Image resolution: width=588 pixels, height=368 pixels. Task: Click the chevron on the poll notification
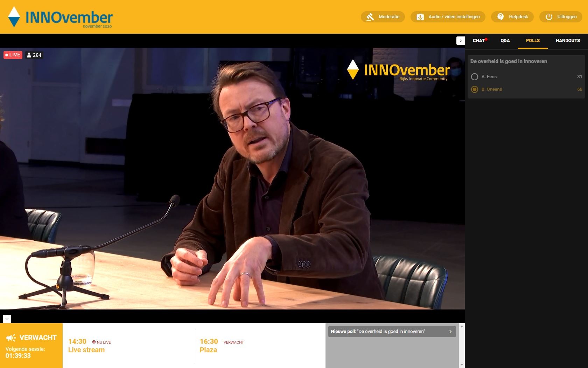point(450,332)
